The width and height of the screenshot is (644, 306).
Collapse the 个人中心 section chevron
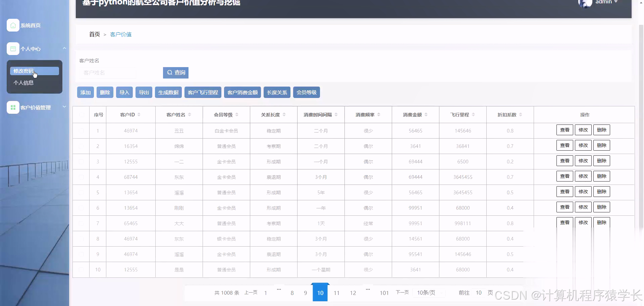[x=64, y=48]
